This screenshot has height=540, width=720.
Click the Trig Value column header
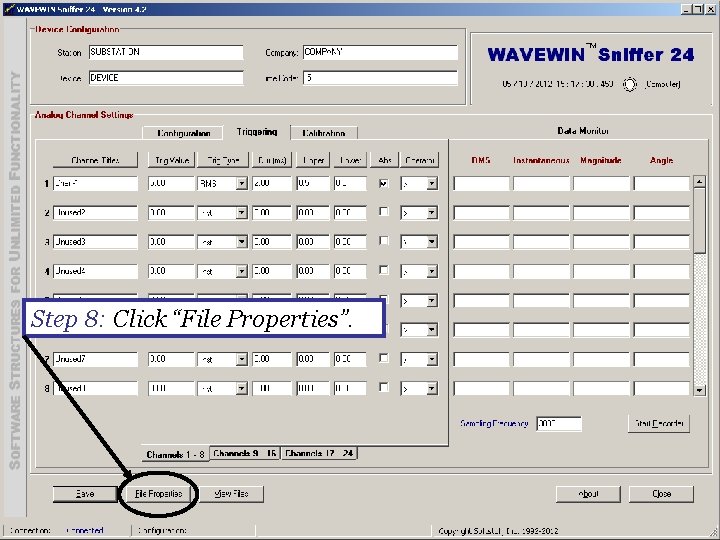coord(172,160)
